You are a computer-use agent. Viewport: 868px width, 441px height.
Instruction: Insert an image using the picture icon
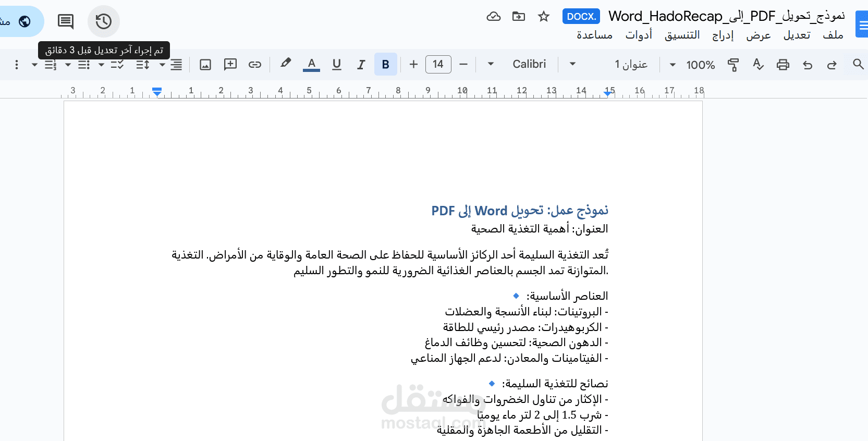click(205, 65)
